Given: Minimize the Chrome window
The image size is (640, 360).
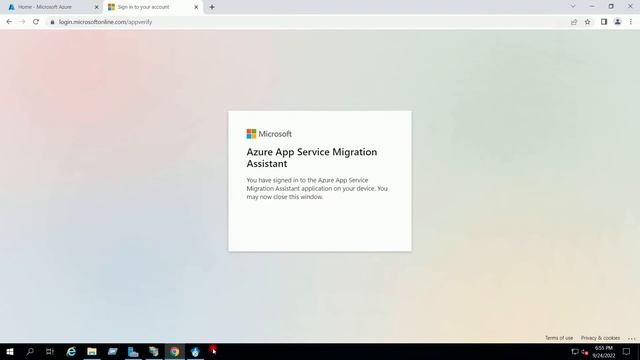Looking at the screenshot, I should [x=592, y=6].
